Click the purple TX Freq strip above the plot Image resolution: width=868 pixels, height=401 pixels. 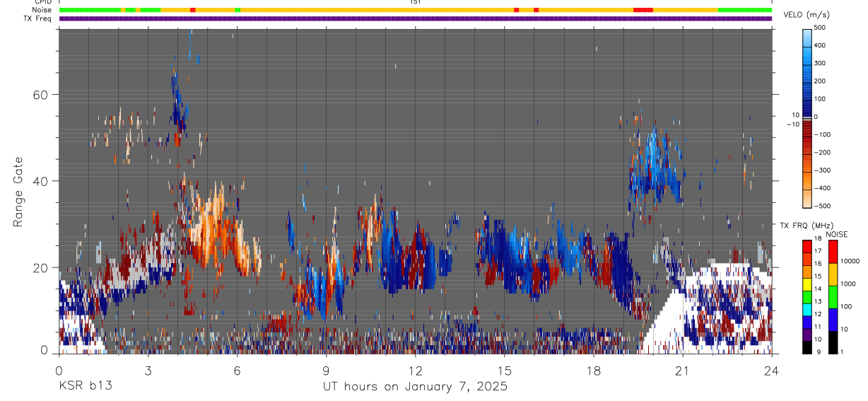tap(416, 18)
